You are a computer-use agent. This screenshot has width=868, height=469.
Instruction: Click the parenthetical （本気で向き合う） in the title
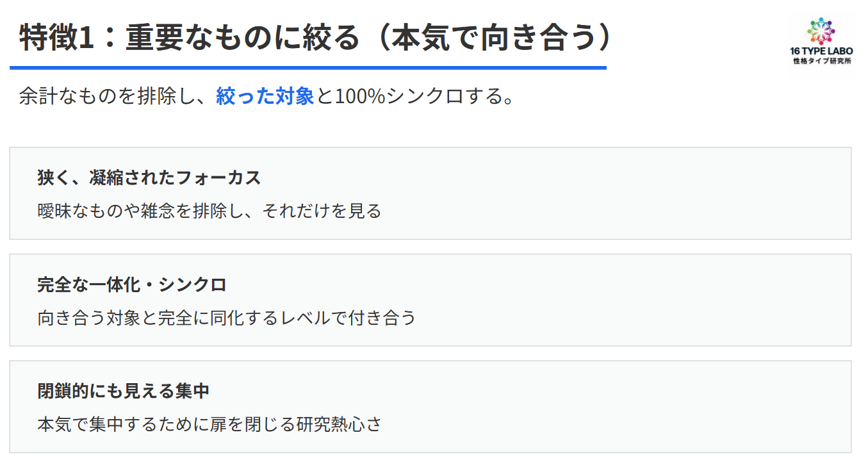[x=495, y=37]
